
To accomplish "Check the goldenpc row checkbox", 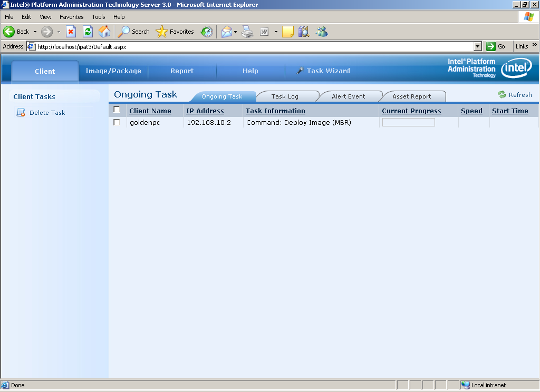I will [x=117, y=122].
